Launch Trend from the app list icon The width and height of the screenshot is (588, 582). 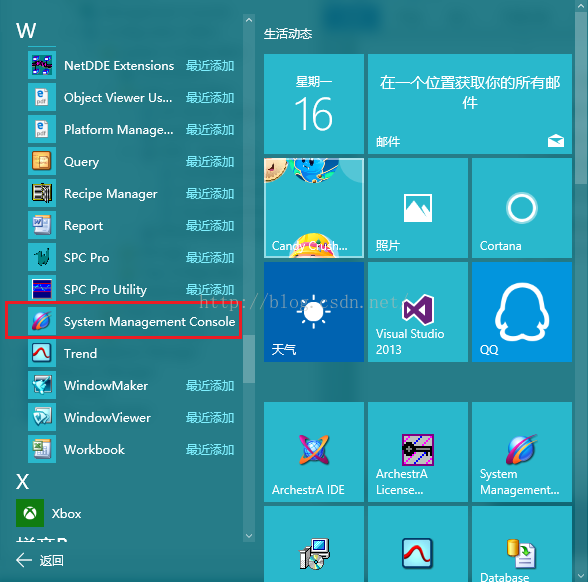(x=42, y=353)
